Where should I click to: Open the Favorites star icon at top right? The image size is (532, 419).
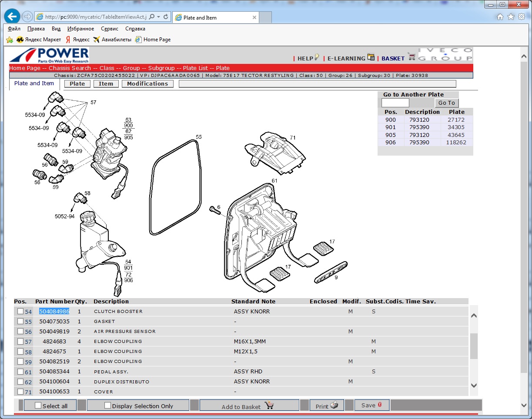[511, 17]
